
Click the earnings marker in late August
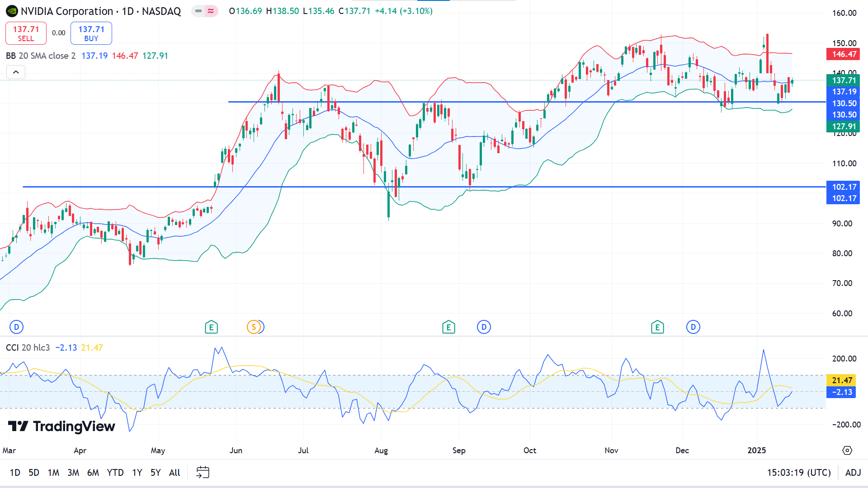pos(448,327)
